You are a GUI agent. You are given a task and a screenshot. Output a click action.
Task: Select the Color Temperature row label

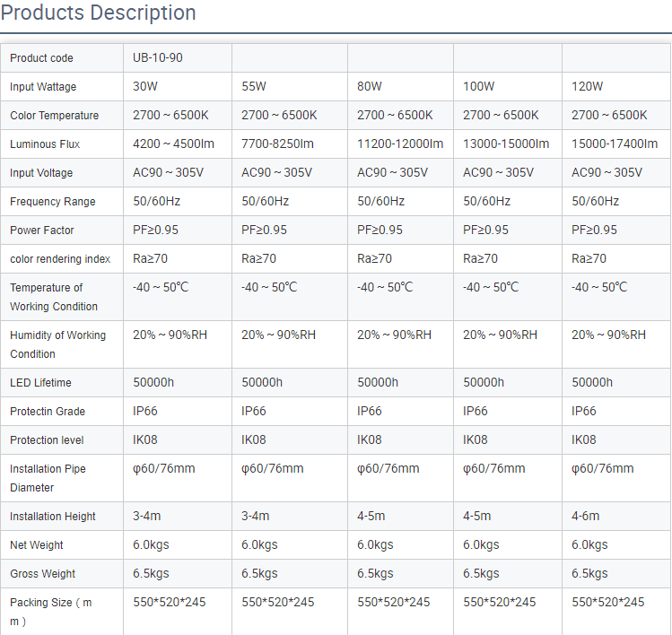pos(54,116)
